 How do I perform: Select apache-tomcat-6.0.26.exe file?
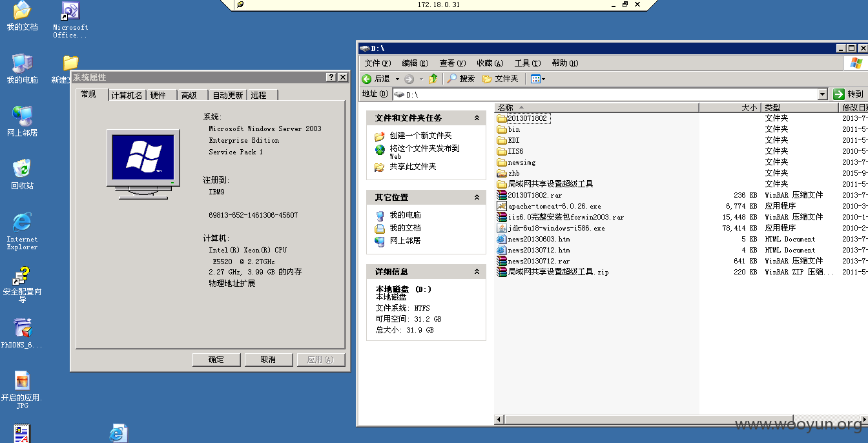pyautogui.click(x=549, y=206)
